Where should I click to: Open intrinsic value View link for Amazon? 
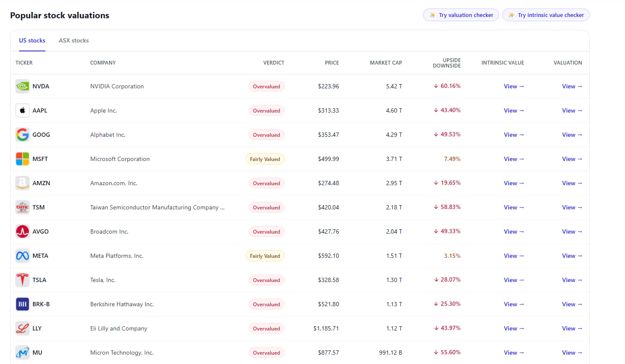coord(514,183)
